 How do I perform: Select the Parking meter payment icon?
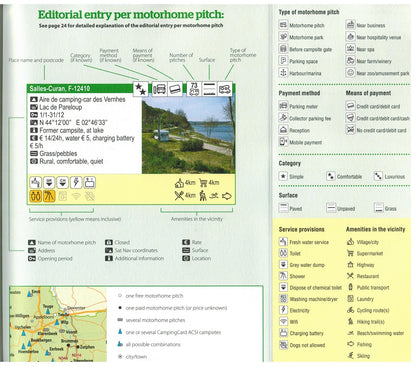(283, 106)
